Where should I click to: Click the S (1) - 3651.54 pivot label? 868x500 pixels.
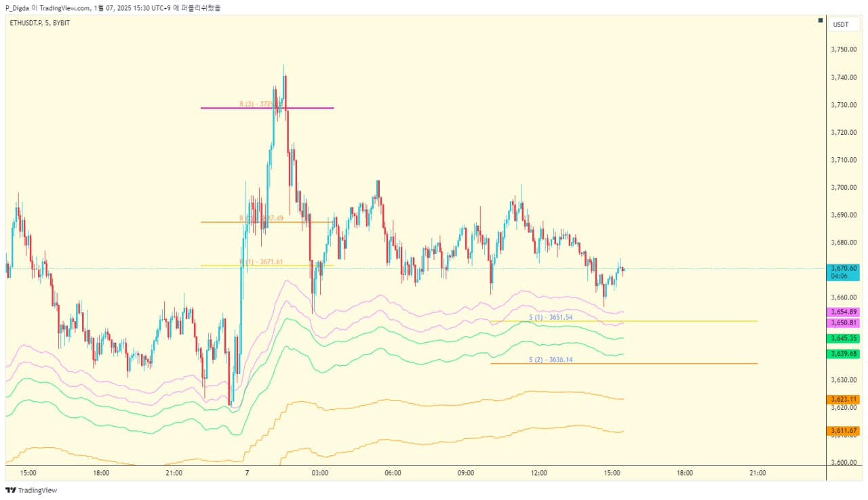point(551,317)
